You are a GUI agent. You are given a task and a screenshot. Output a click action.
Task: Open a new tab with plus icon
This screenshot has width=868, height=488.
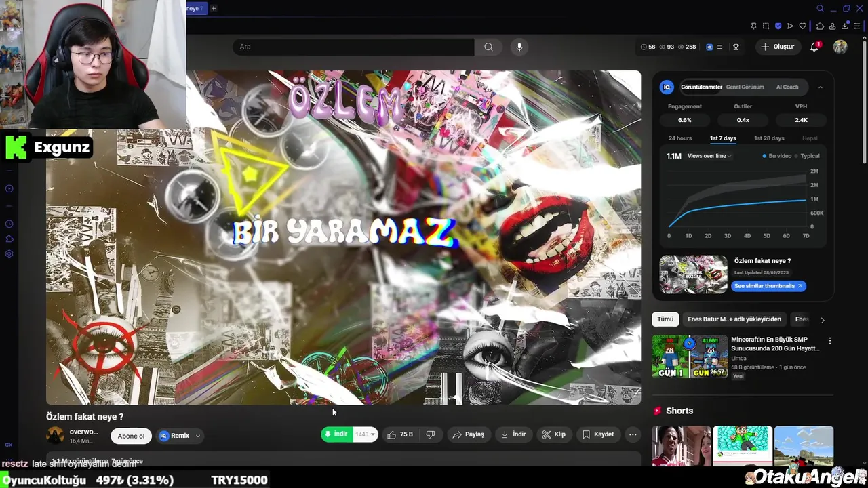(x=214, y=9)
